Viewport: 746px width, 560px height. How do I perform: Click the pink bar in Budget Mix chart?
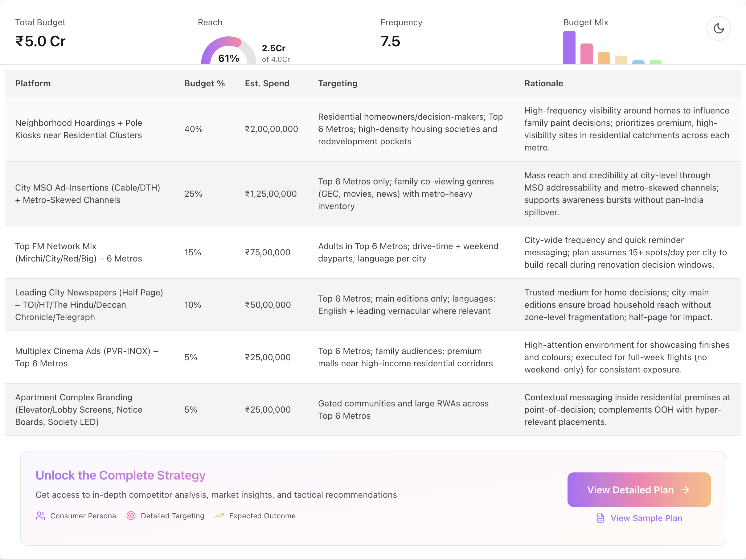pyautogui.click(x=586, y=54)
